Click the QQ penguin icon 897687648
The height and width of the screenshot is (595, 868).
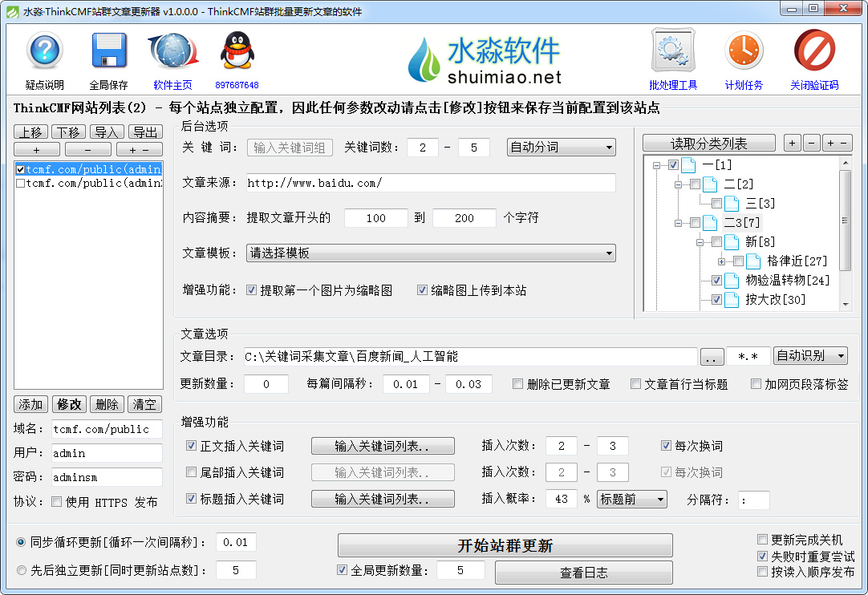[x=237, y=51]
